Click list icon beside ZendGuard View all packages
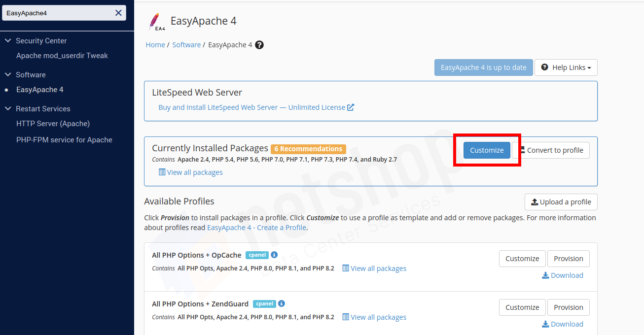The width and height of the screenshot is (644, 335). [x=346, y=317]
